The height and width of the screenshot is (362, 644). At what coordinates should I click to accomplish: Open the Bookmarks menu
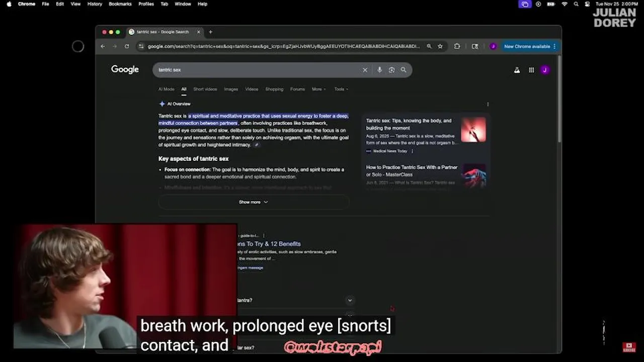tap(120, 4)
